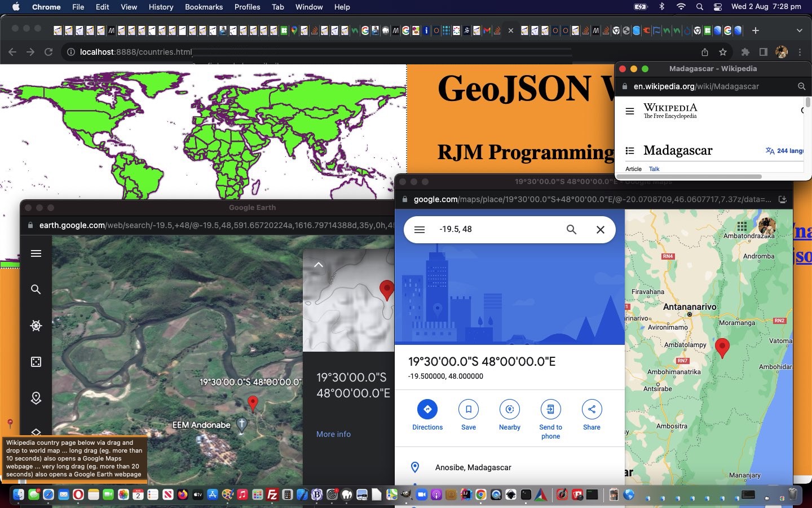Open the Bookmarks menu
The width and height of the screenshot is (812, 508).
pyautogui.click(x=204, y=7)
